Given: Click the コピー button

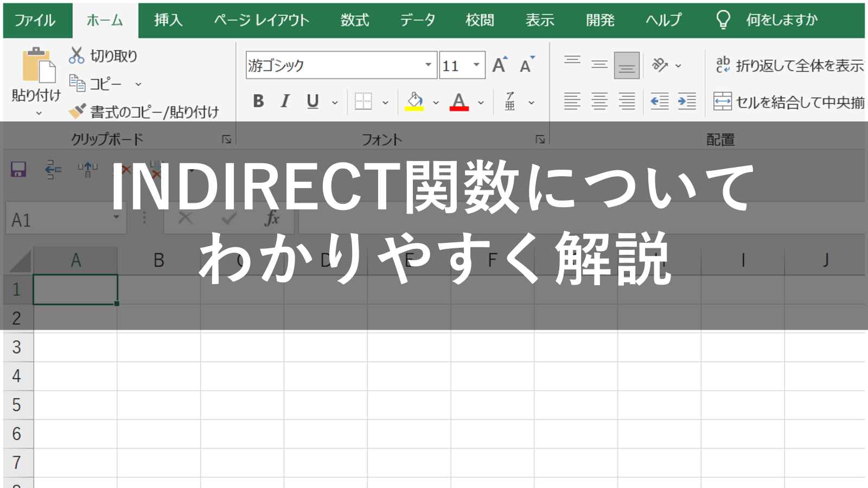Looking at the screenshot, I should 95,84.
